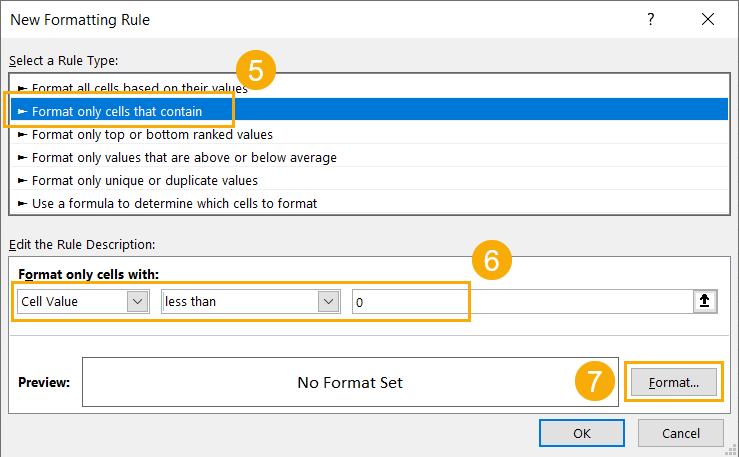Choose 'Use a formula to determine which cells to format'
The height and width of the screenshot is (457, 739).
(x=174, y=203)
